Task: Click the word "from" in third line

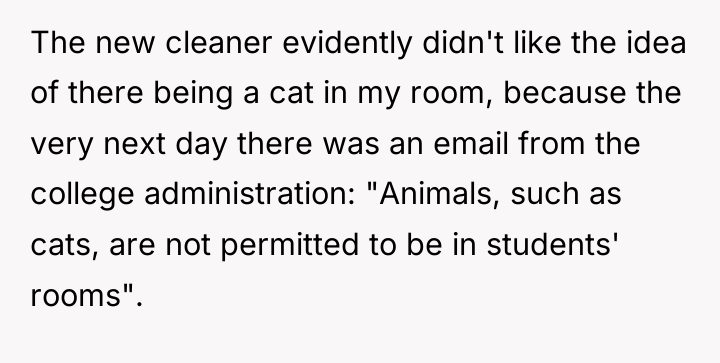Action: [551, 143]
